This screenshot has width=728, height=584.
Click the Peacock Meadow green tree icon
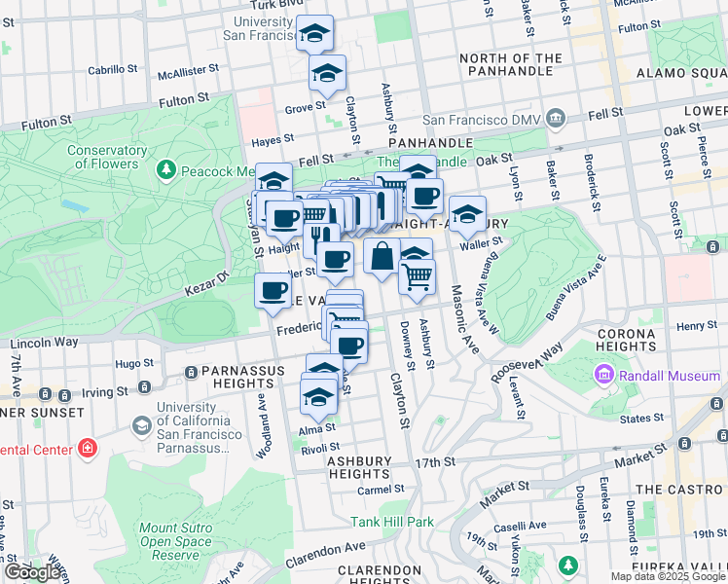[x=165, y=170]
